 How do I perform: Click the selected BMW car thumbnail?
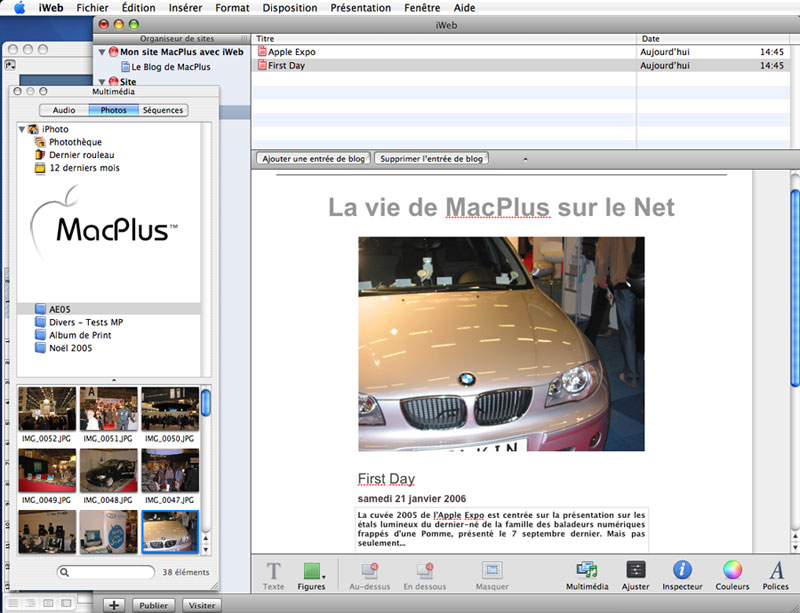tap(170, 531)
